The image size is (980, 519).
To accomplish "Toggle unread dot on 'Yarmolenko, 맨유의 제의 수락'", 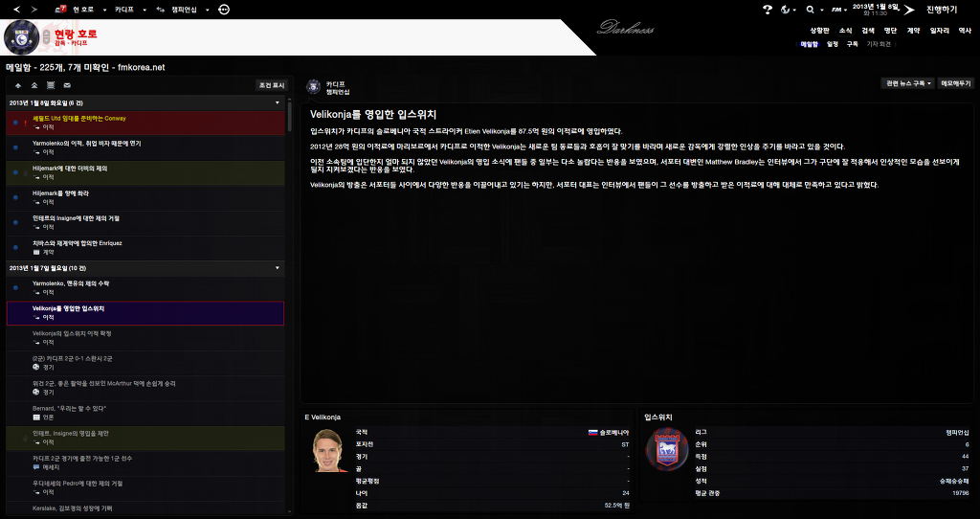I will pyautogui.click(x=15, y=287).
